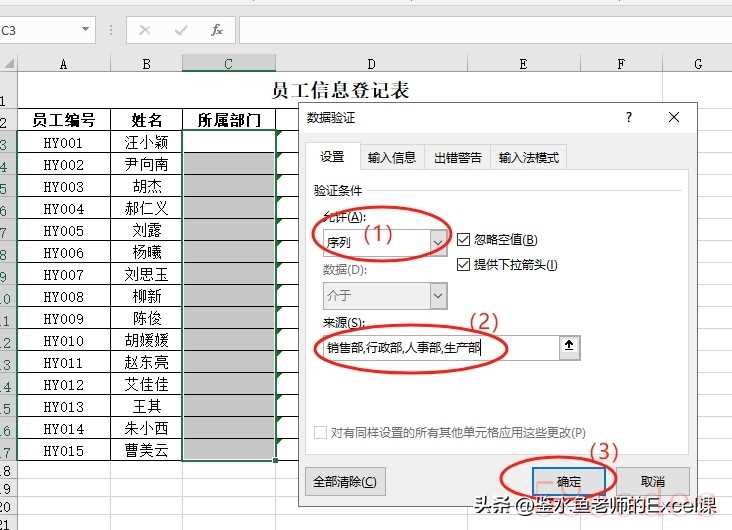Select column C header

tap(229, 64)
